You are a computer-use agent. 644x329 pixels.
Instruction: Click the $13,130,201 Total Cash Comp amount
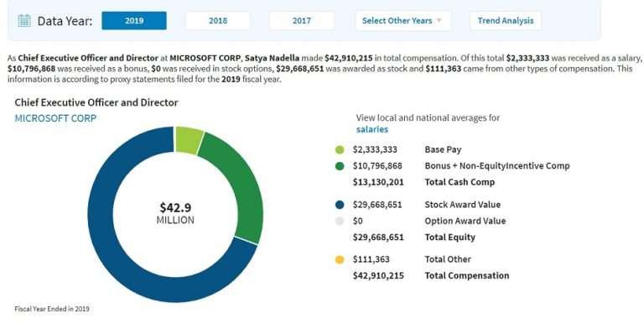click(x=378, y=182)
